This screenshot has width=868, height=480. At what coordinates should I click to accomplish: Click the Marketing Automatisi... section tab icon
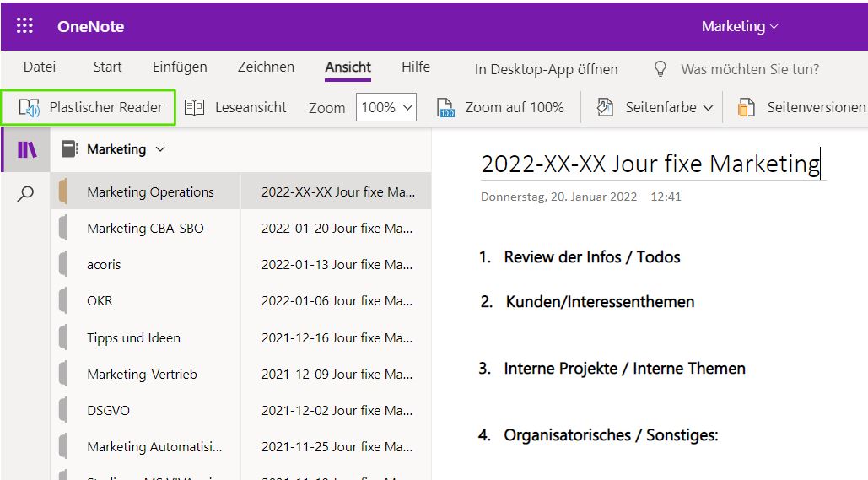63,447
